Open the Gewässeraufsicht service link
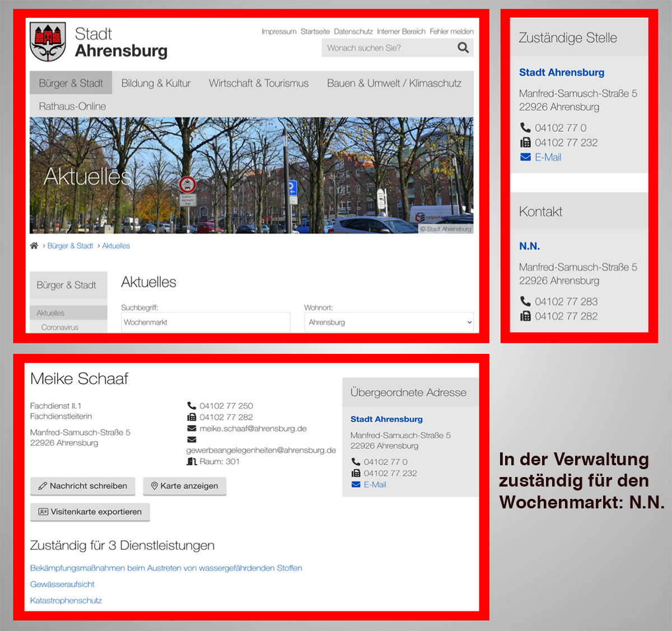This screenshot has width=672, height=631. pos(62,584)
